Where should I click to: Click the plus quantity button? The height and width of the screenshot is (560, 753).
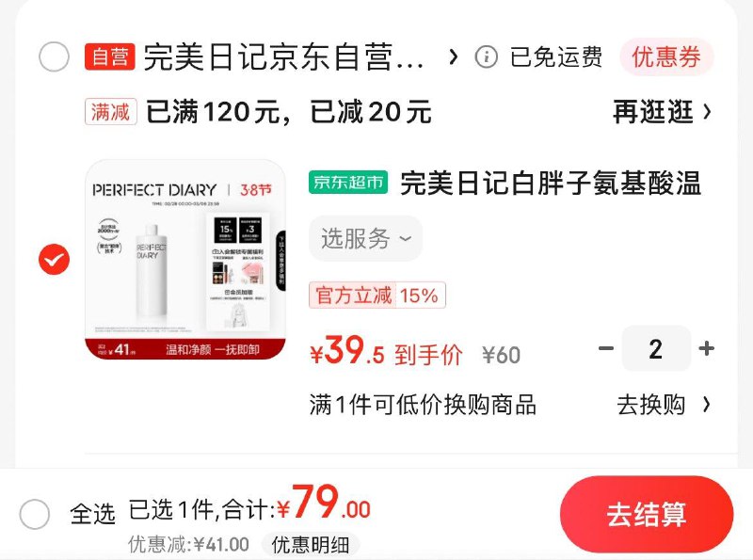coord(706,348)
